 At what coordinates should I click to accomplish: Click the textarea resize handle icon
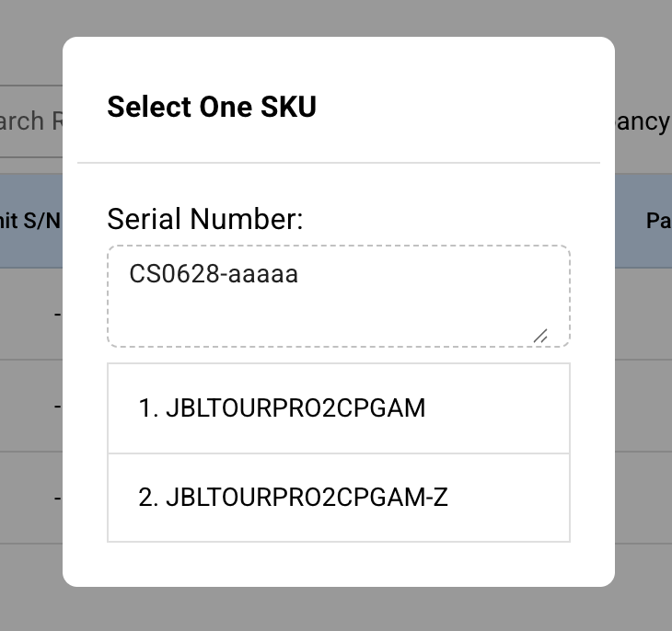coord(540,336)
